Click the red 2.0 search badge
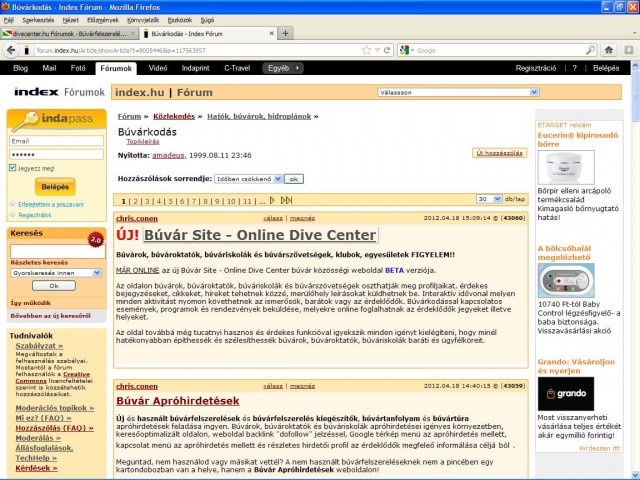 pyautogui.click(x=96, y=240)
